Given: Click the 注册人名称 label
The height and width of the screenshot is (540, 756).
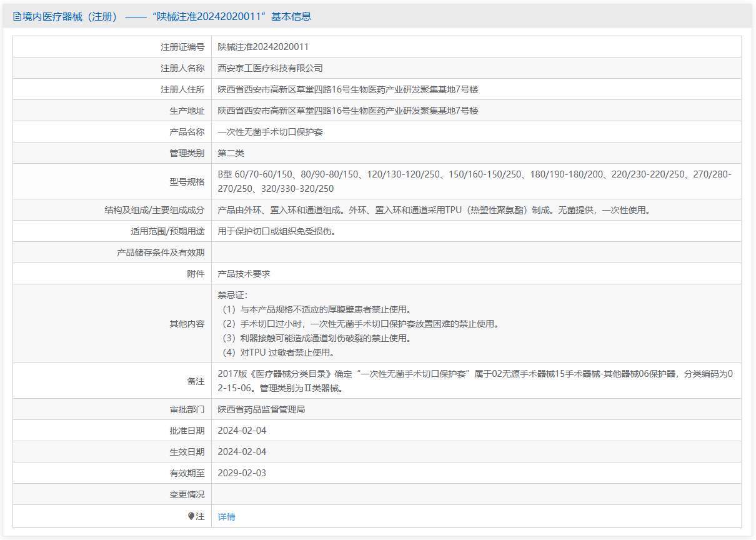Looking at the screenshot, I should (x=182, y=68).
